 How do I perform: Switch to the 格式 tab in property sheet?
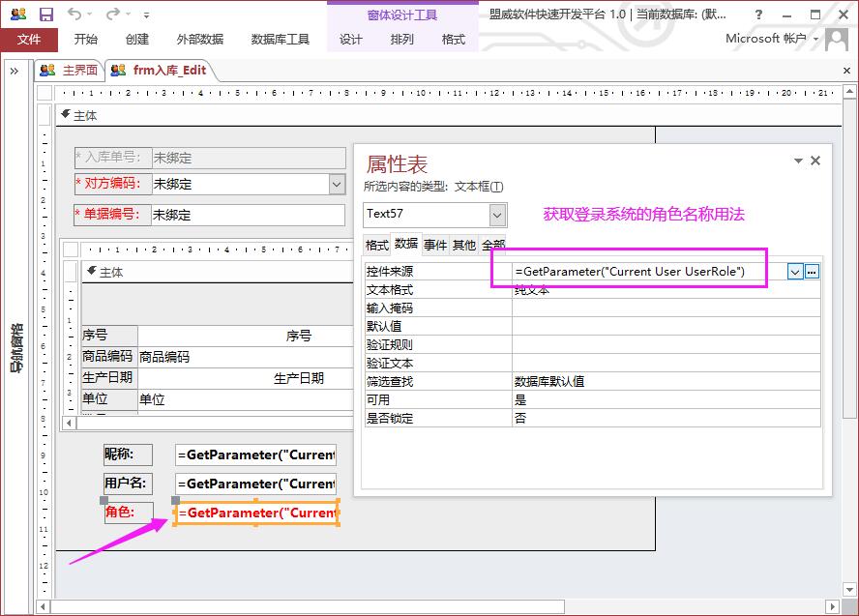click(377, 245)
